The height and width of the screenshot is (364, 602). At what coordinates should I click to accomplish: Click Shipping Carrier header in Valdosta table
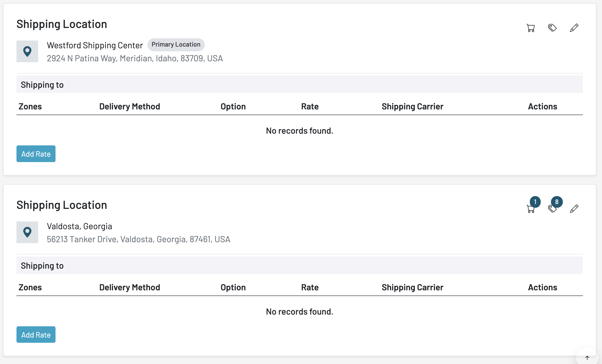click(x=412, y=287)
